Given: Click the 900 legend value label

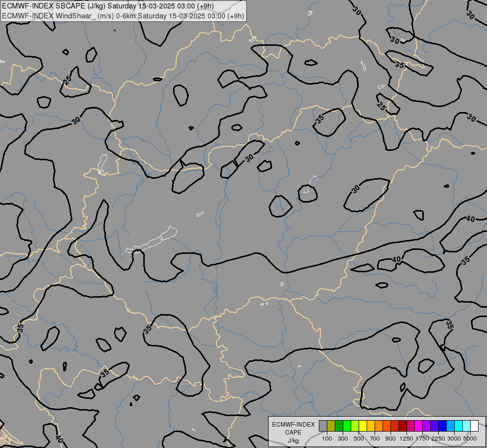Looking at the screenshot, I should (390, 439).
